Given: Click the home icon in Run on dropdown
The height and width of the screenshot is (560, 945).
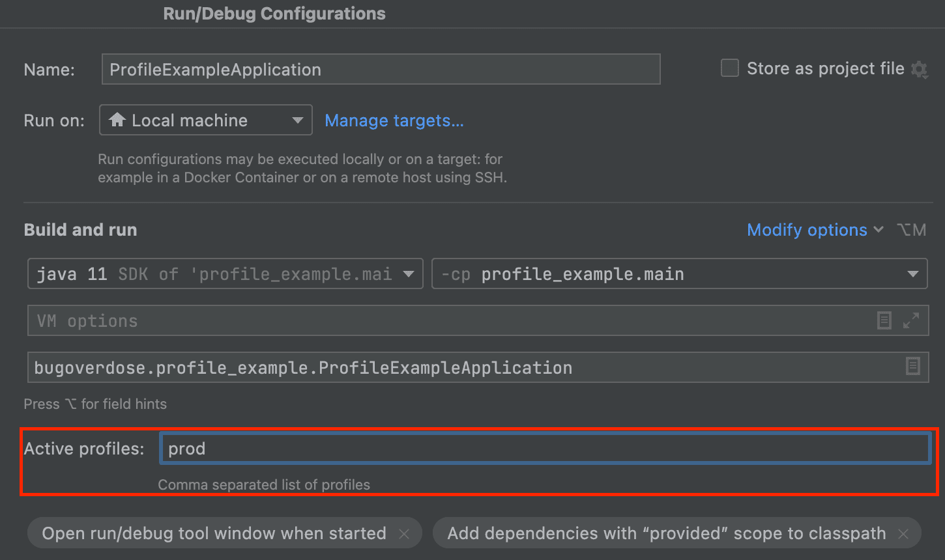Looking at the screenshot, I should tap(117, 120).
